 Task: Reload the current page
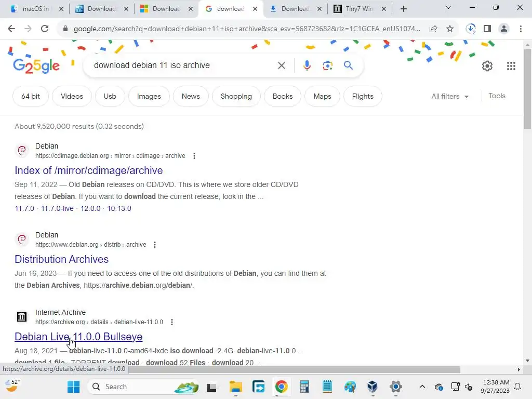pyautogui.click(x=45, y=29)
